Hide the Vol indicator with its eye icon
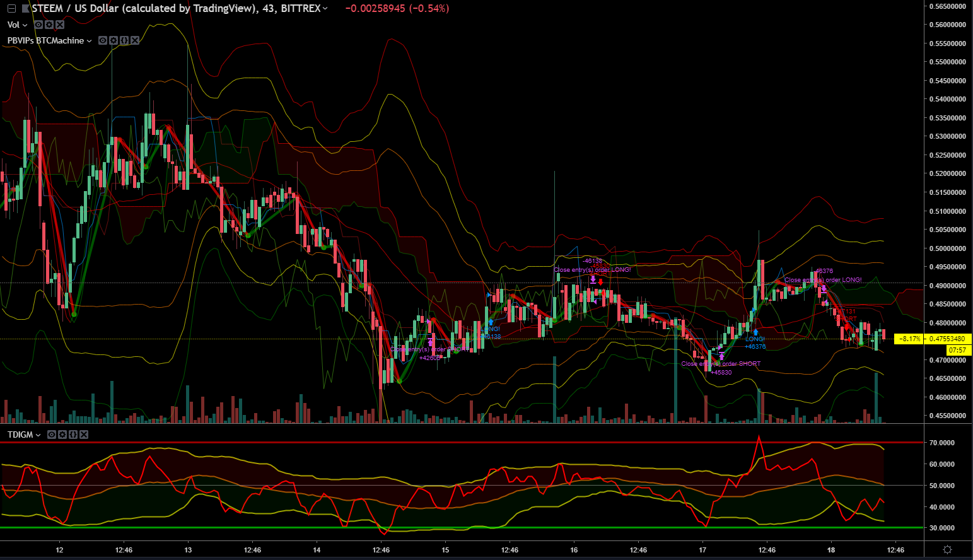This screenshot has height=560, width=973. point(38,25)
